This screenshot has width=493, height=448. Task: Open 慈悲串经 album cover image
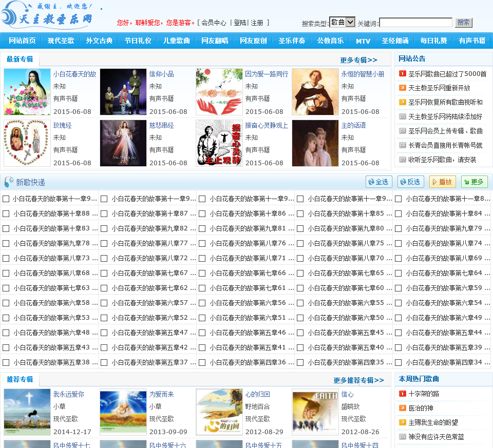[x=123, y=143]
